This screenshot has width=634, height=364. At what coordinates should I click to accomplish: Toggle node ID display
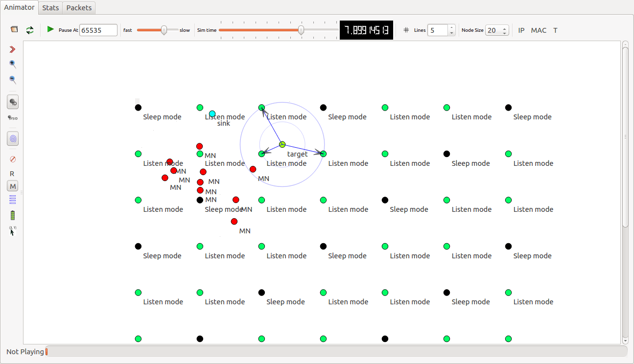[x=13, y=102]
